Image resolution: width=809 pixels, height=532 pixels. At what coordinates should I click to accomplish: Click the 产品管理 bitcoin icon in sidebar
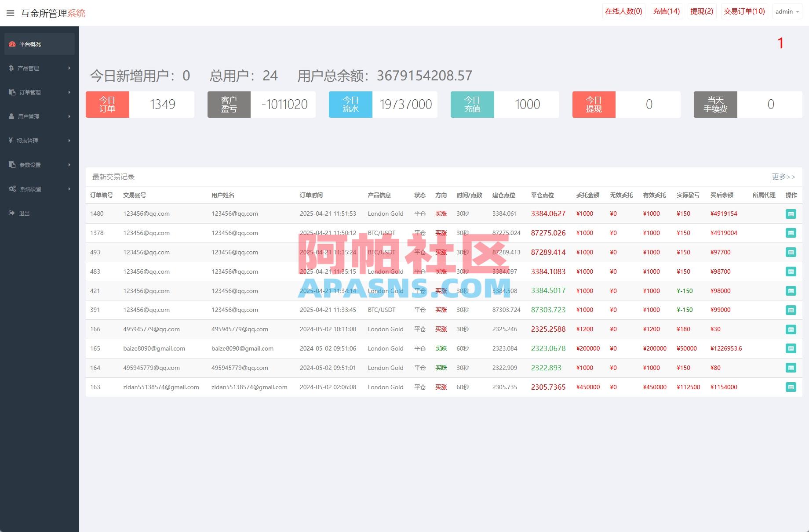pos(11,68)
